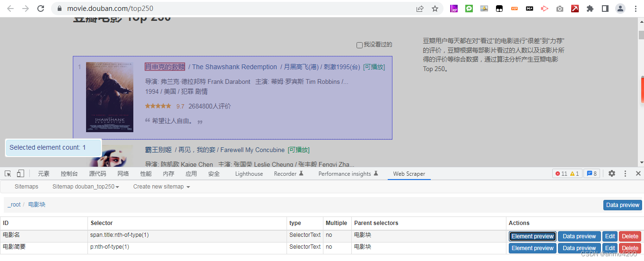Open the Sitemaps menu item
The height and width of the screenshot is (261, 644).
(x=26, y=187)
